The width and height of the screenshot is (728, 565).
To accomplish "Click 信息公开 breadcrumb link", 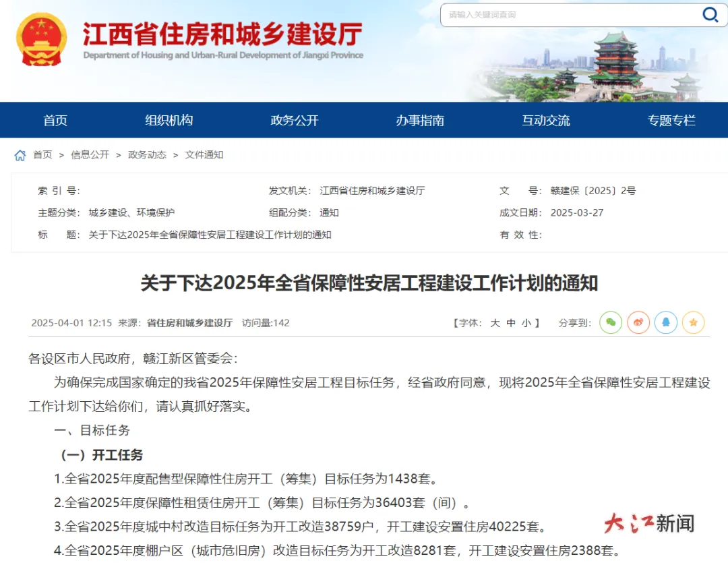I will 90,155.
